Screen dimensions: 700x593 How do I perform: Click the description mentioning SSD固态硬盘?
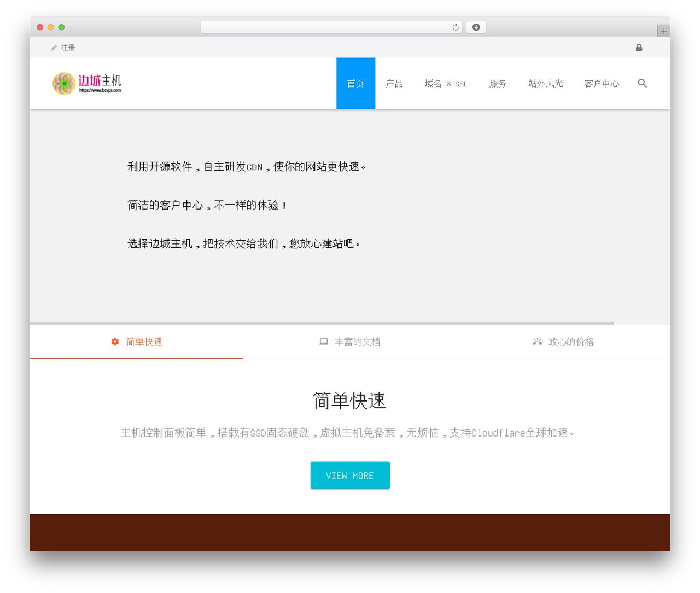[x=347, y=433]
